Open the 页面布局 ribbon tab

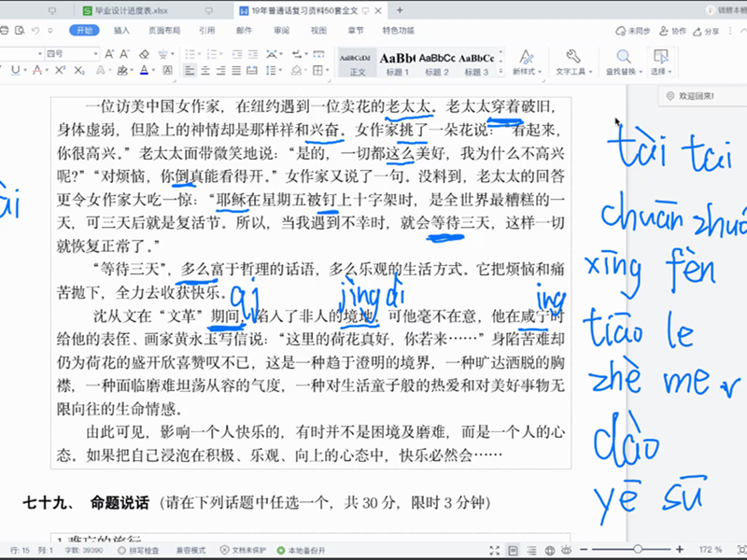pyautogui.click(x=163, y=30)
